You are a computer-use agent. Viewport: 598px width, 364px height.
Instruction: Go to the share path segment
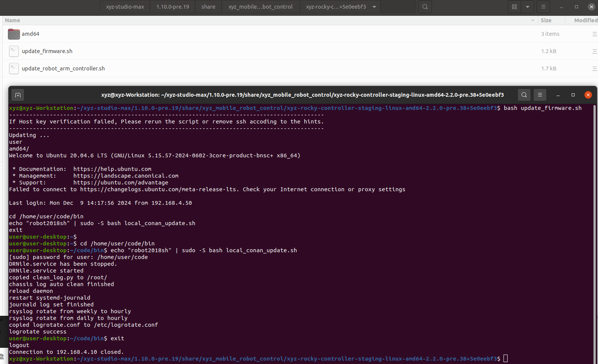tap(208, 7)
